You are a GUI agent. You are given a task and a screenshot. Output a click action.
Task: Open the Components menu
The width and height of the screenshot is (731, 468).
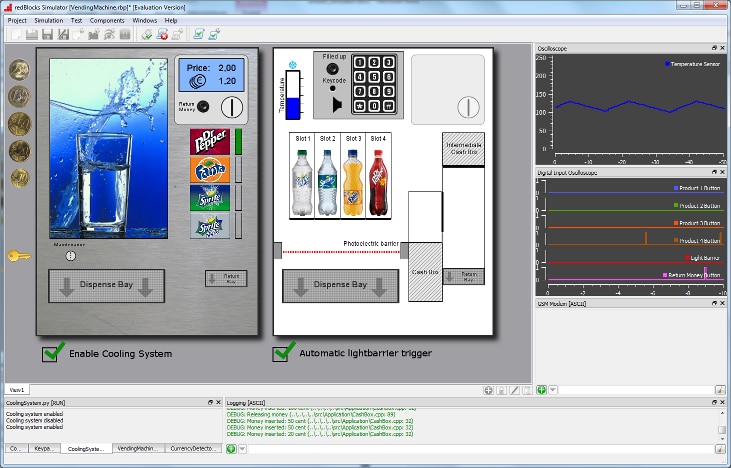pos(107,20)
